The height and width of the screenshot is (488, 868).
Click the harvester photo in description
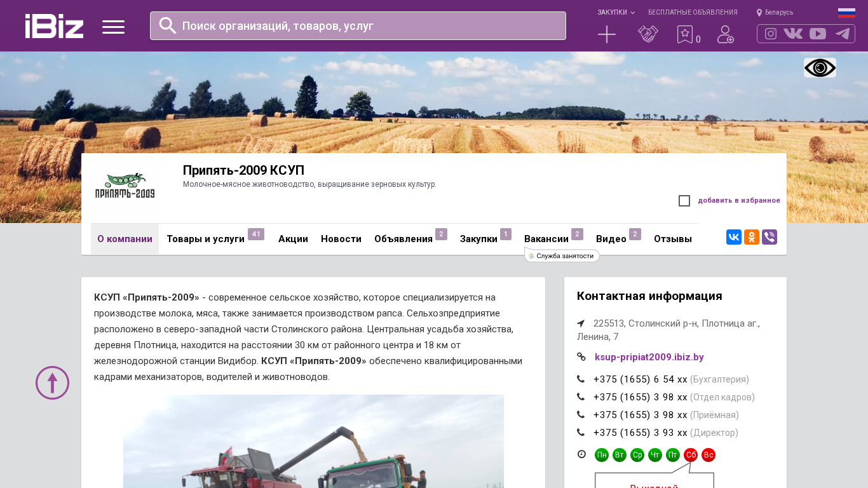click(313, 441)
